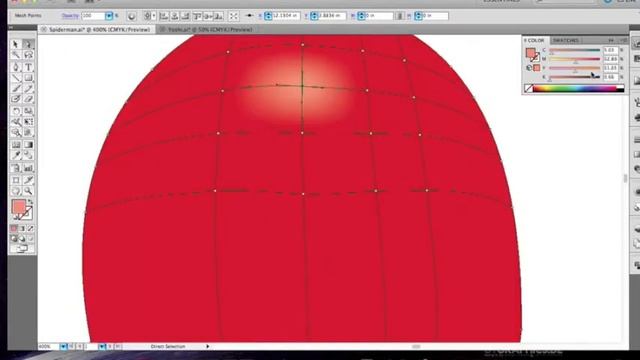Viewport: 640px width, 360px height.
Task: Swap fill and stroke colors arrow
Action: pyautogui.click(x=31, y=202)
